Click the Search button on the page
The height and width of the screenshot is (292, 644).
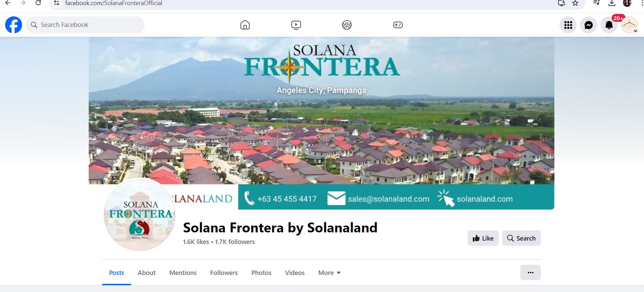521,238
